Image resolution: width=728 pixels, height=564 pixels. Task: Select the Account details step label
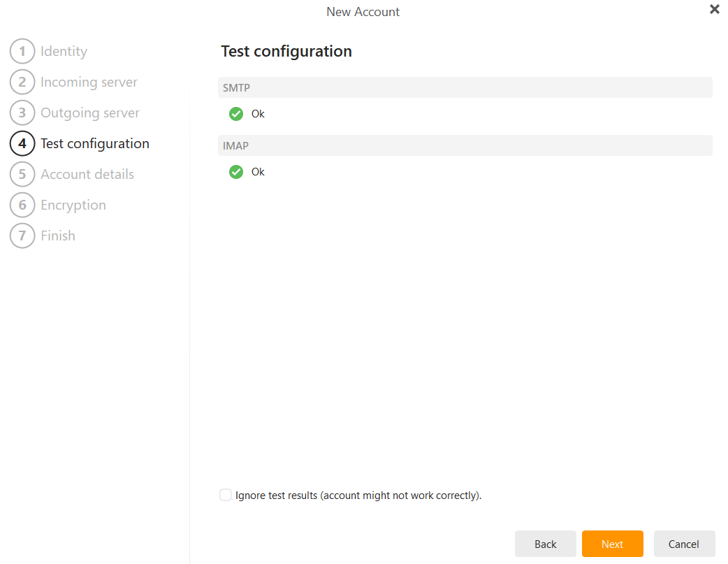coord(87,174)
